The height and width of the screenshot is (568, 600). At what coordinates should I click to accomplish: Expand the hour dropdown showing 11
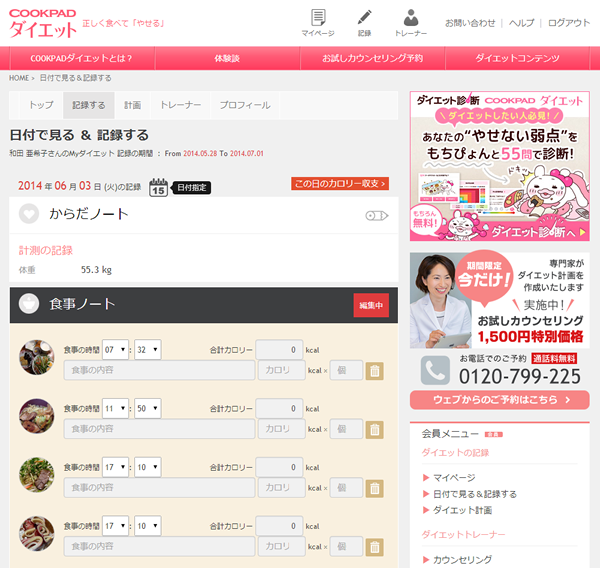[x=116, y=408]
